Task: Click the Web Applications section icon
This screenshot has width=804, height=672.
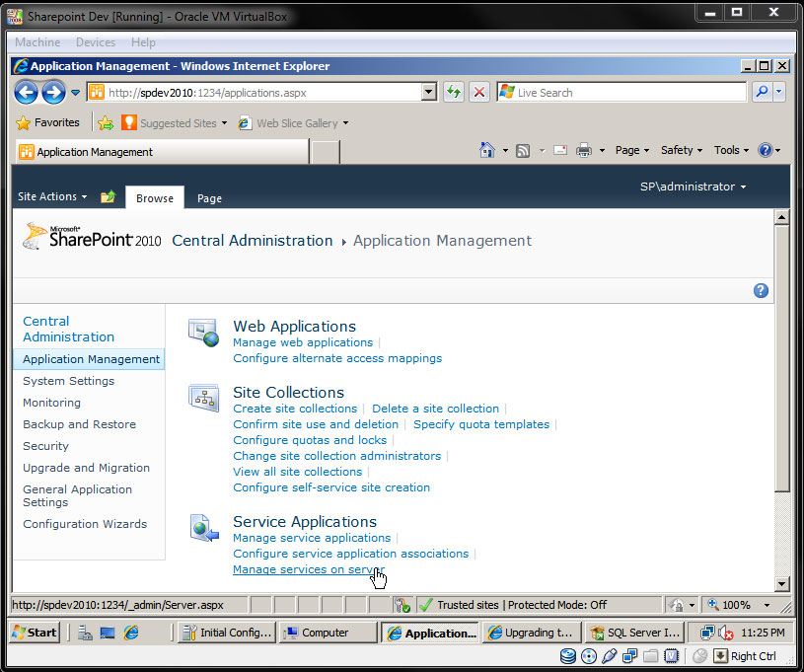Action: click(x=203, y=333)
